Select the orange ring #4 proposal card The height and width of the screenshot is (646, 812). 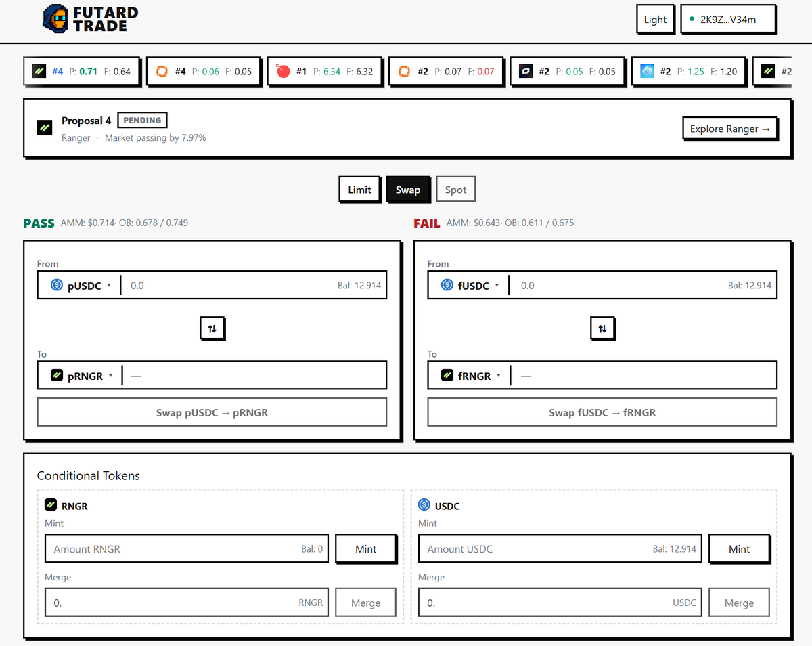(203, 71)
